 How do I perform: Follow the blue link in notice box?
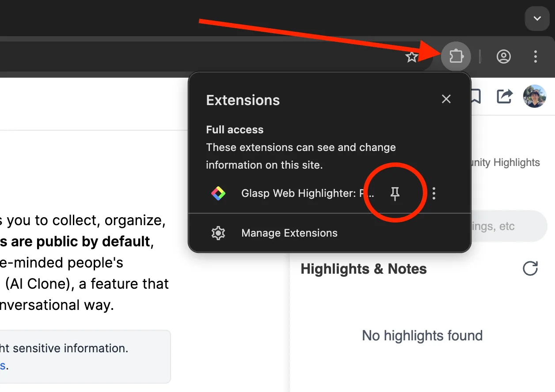(3, 366)
